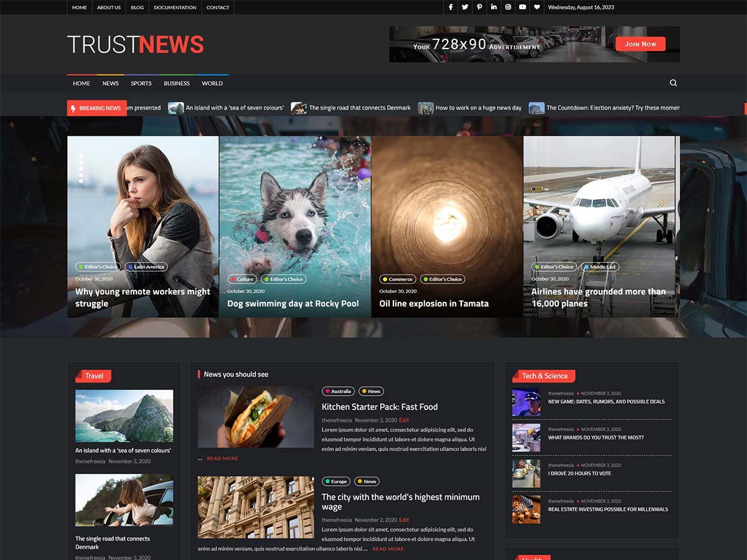
Task: Click Read More under Kitchen Starter Pack
Action: pyautogui.click(x=222, y=459)
